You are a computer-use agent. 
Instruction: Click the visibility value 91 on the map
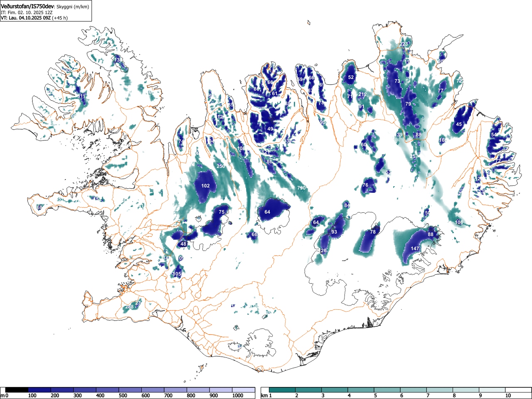coord(361,107)
